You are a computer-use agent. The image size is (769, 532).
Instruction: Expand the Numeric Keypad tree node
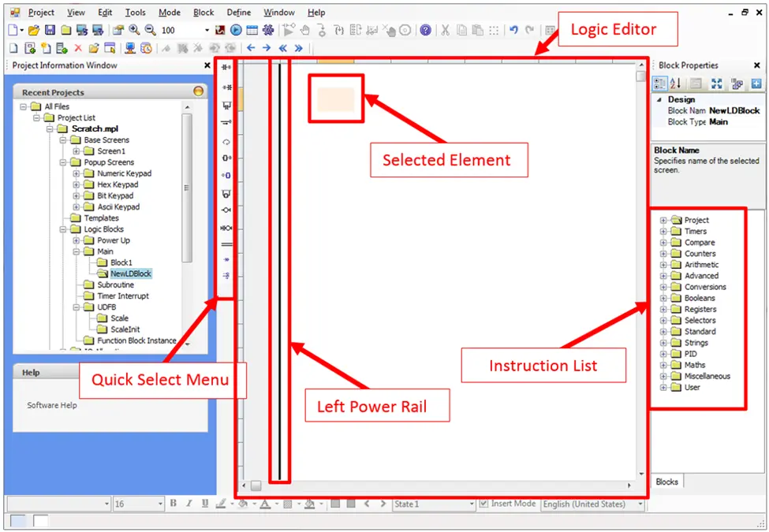[76, 173]
